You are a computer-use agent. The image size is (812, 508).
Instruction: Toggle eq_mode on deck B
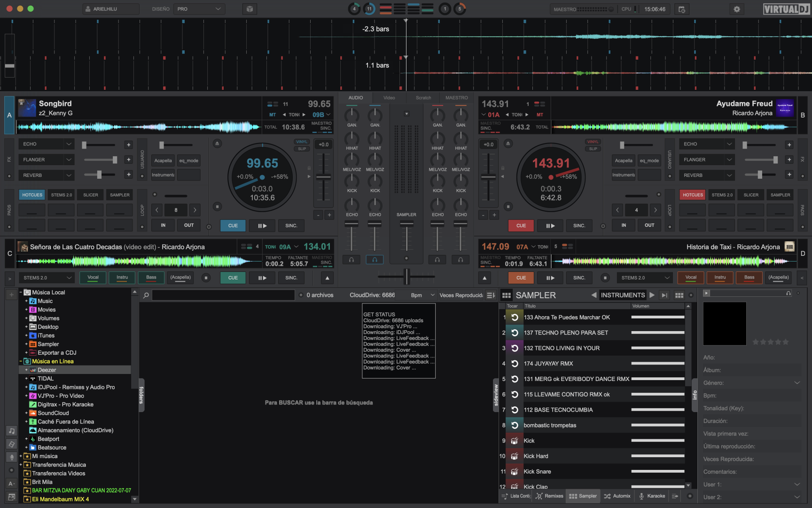pyautogui.click(x=649, y=161)
